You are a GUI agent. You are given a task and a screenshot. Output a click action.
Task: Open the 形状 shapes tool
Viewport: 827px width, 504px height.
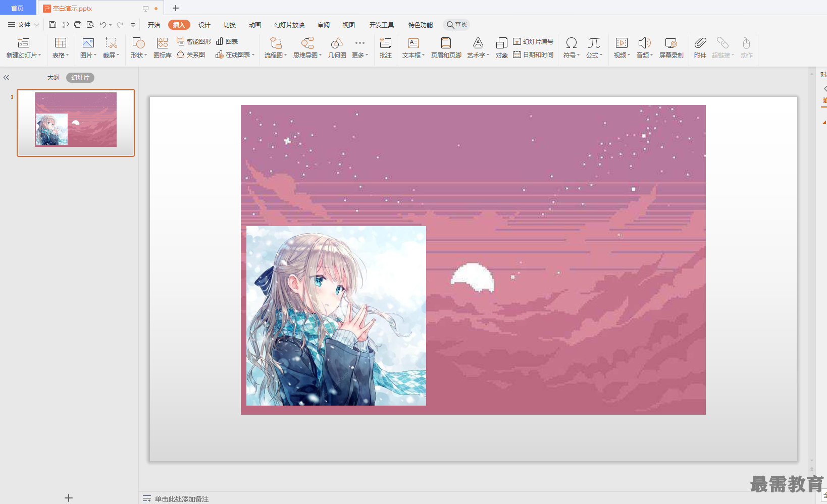click(x=138, y=42)
